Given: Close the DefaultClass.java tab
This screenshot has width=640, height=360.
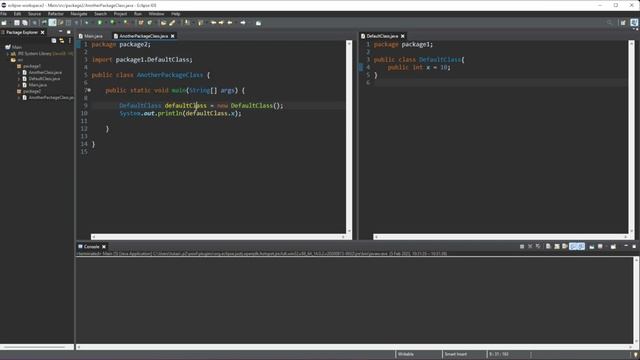Looking at the screenshot, I should point(403,36).
